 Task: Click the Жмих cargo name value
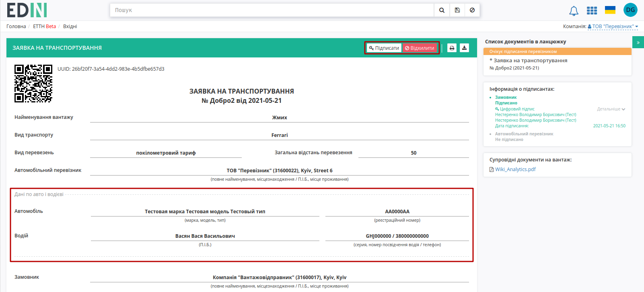pos(280,118)
